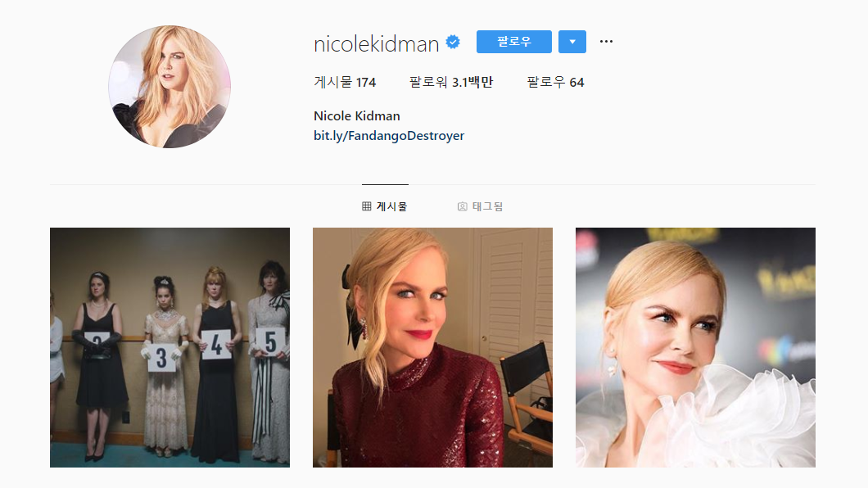868x488 pixels.
Task: Open the burgundy sequin dress selfie post
Action: point(432,347)
